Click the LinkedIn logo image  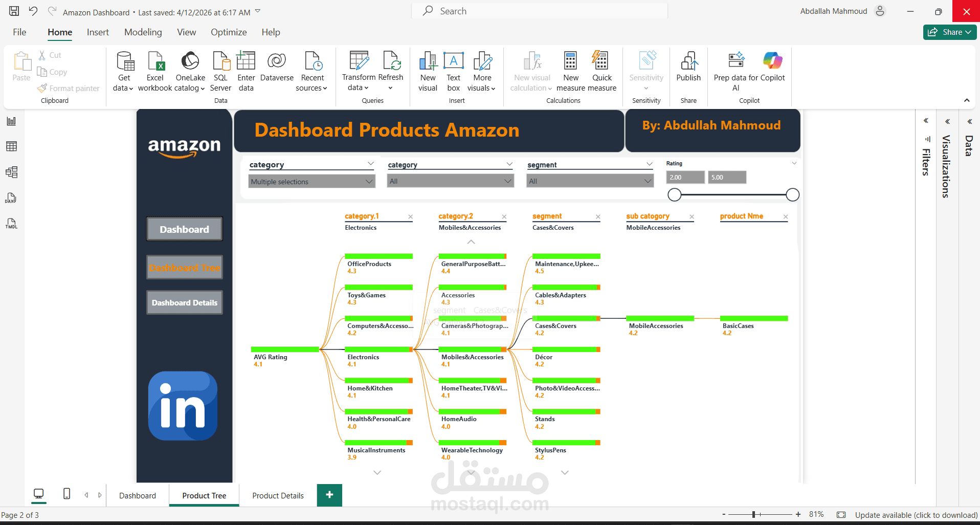183,406
